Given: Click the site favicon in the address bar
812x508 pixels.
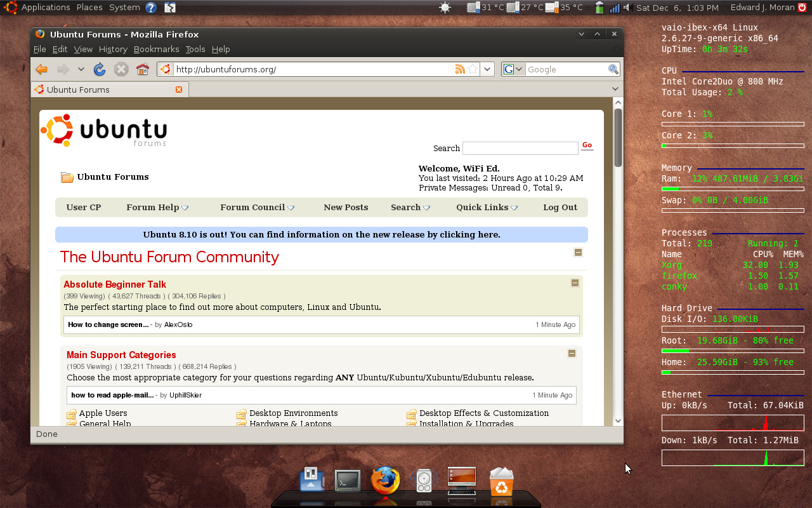Looking at the screenshot, I should (165, 69).
